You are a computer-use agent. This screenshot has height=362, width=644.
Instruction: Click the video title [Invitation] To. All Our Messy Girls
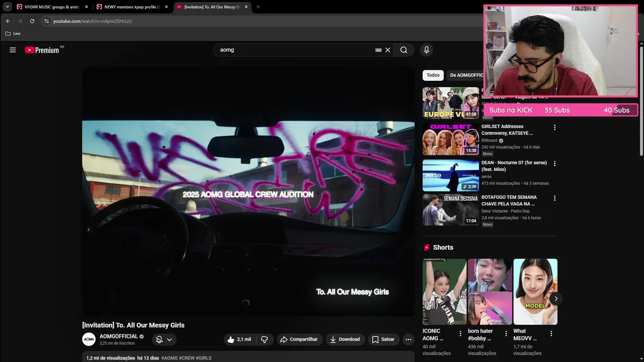(133, 325)
